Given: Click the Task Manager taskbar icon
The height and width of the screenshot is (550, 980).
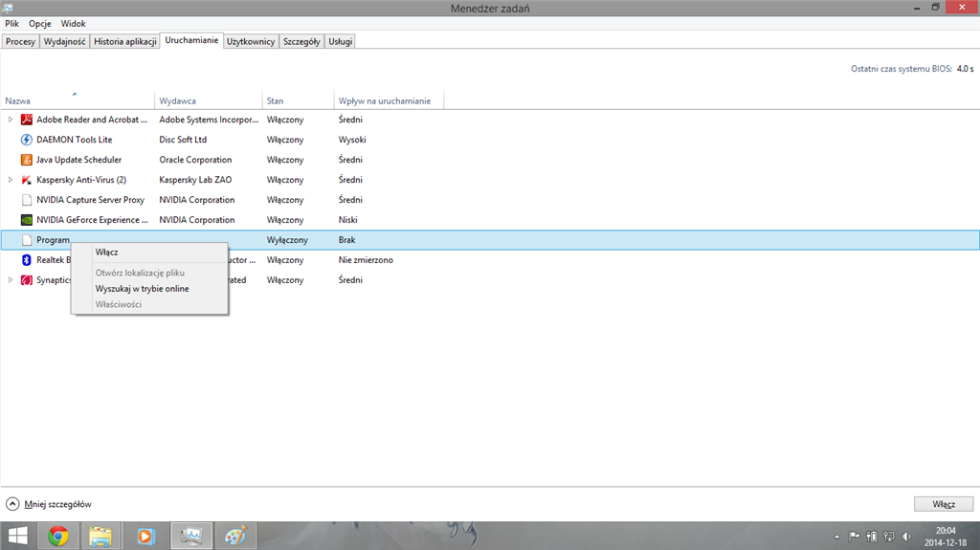Looking at the screenshot, I should 191,537.
